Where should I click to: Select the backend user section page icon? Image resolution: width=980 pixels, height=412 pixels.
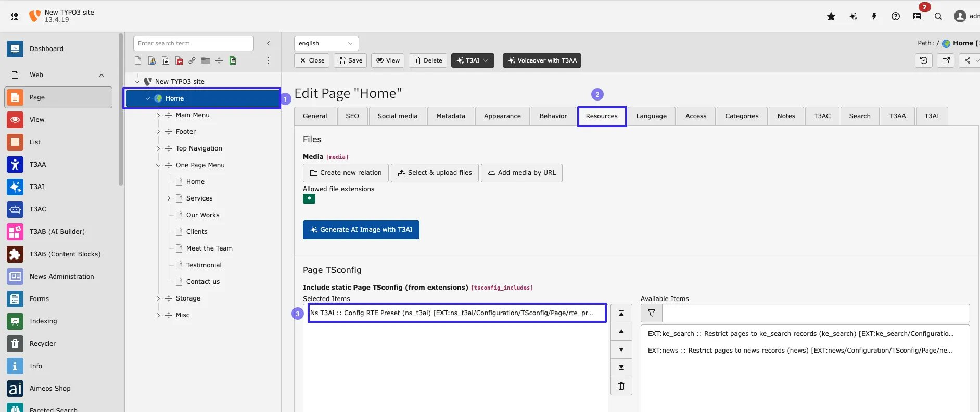(x=152, y=60)
